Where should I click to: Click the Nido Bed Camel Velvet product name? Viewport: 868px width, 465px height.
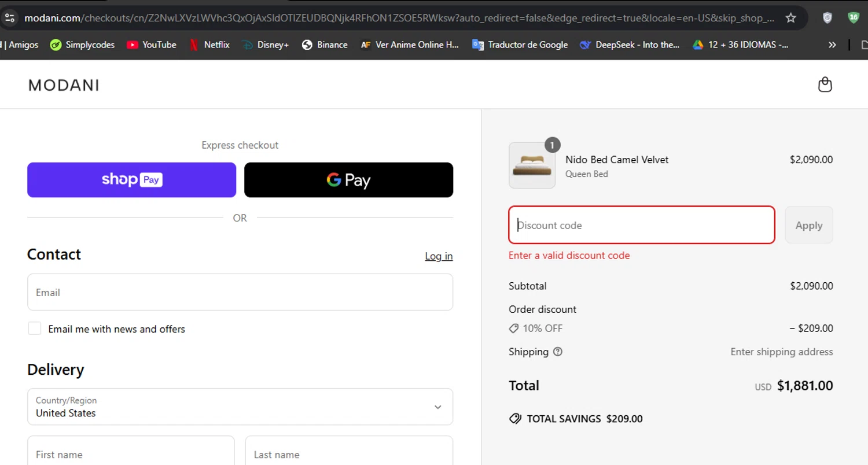[x=617, y=160]
